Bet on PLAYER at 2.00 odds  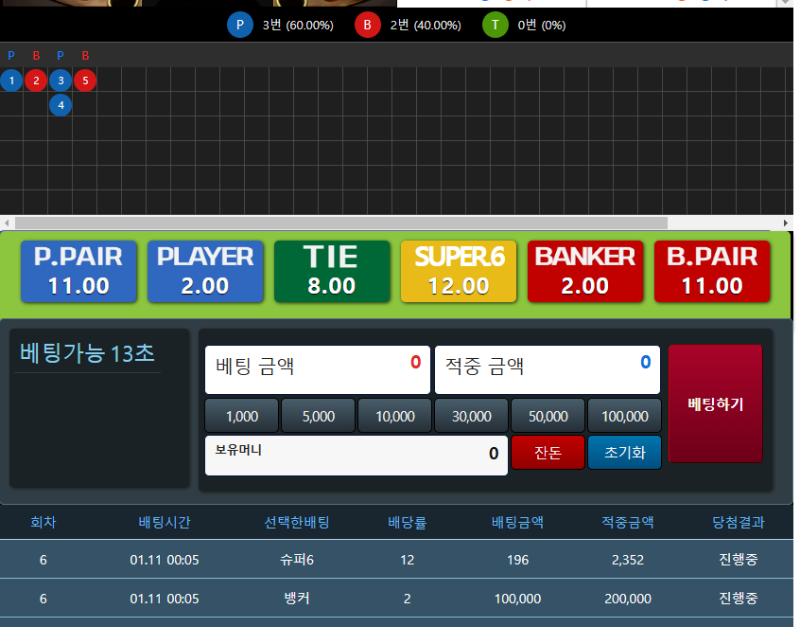(205, 271)
